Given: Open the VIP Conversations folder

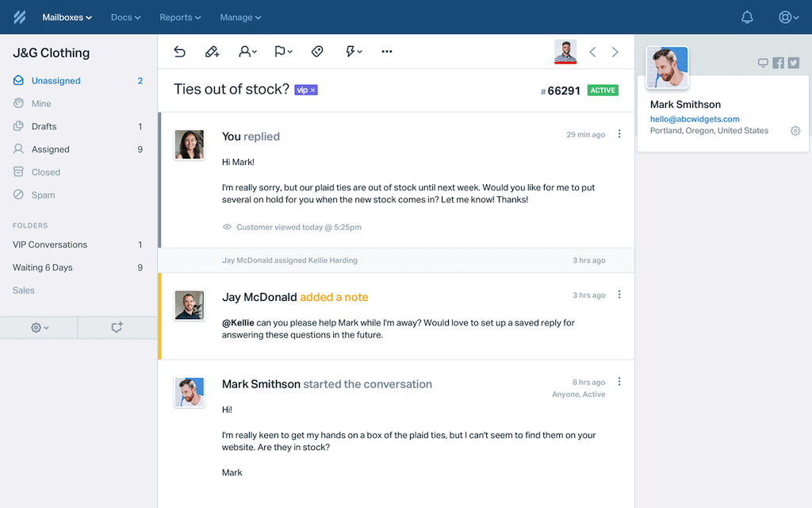Looking at the screenshot, I should point(50,244).
